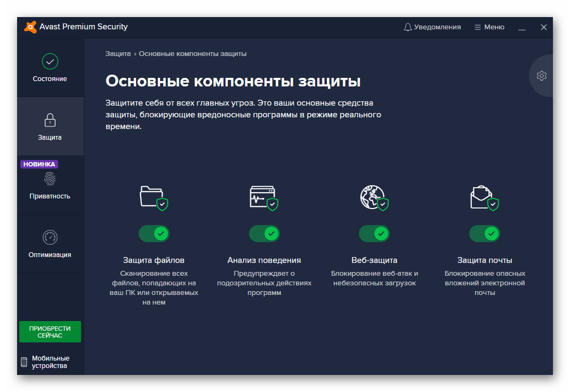This screenshot has width=570, height=392.
Task: Click the Защита breadcrumb link
Action: (118, 54)
